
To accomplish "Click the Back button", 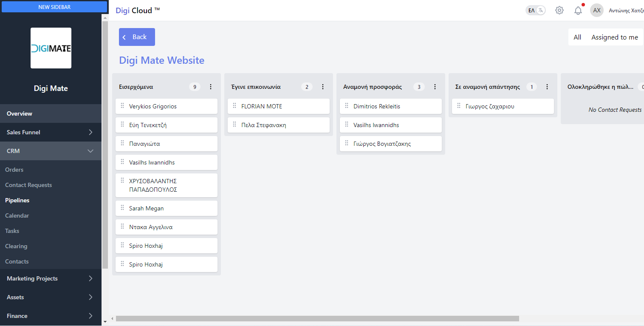I will pyautogui.click(x=137, y=37).
